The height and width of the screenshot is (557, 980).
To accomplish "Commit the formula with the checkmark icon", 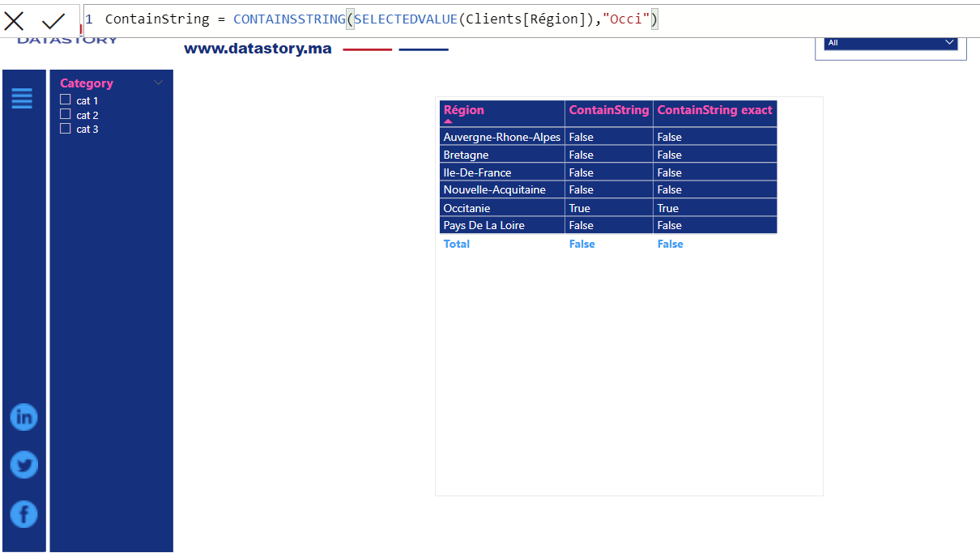I will [53, 21].
